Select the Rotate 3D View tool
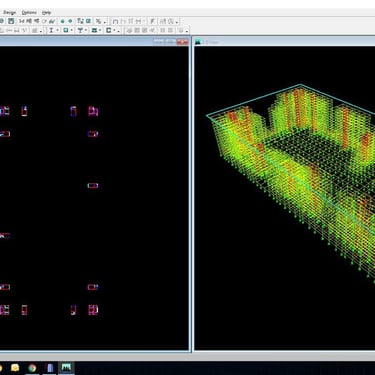Image resolution: width=375 pixels, height=375 pixels. tap(44, 21)
